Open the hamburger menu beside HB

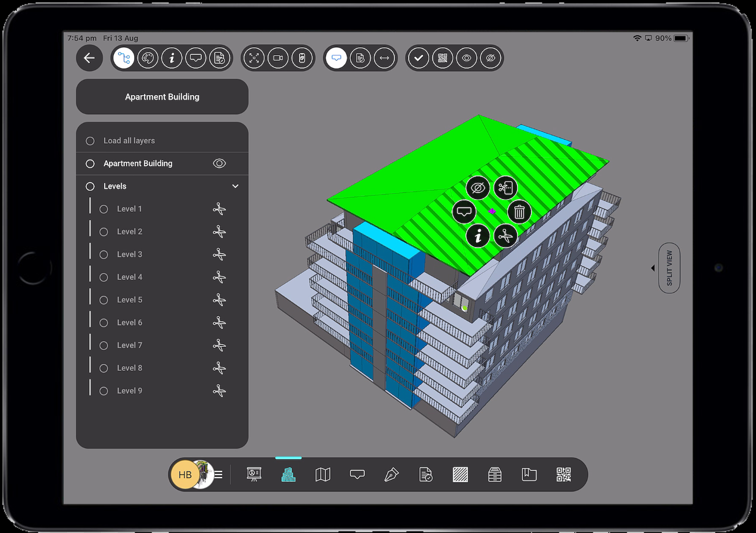click(x=218, y=475)
